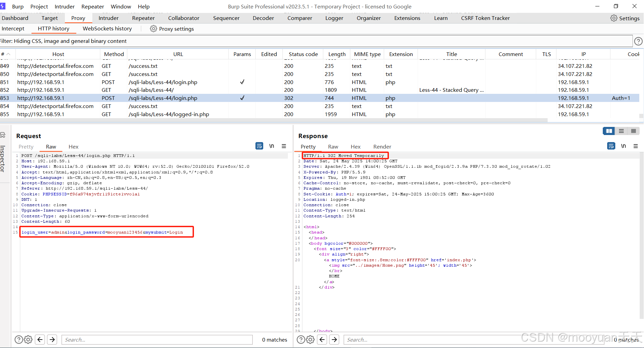This screenshot has width=644, height=348.
Task: Go to previous response search match
Action: point(322,340)
